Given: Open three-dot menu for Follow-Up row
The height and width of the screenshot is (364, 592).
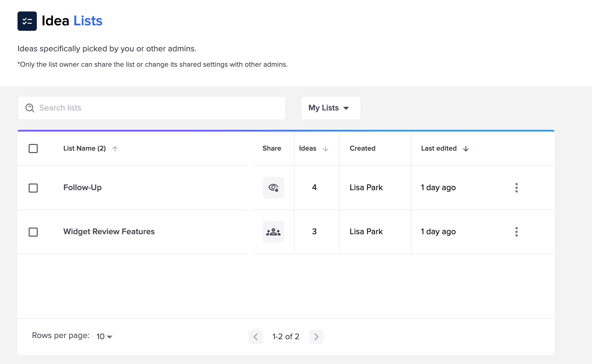Looking at the screenshot, I should 516,188.
